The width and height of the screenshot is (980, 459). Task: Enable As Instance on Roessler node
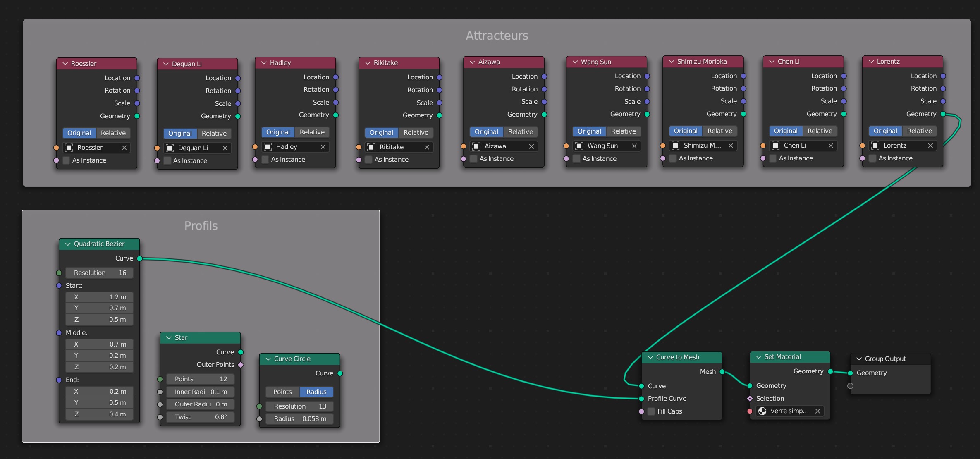click(66, 160)
